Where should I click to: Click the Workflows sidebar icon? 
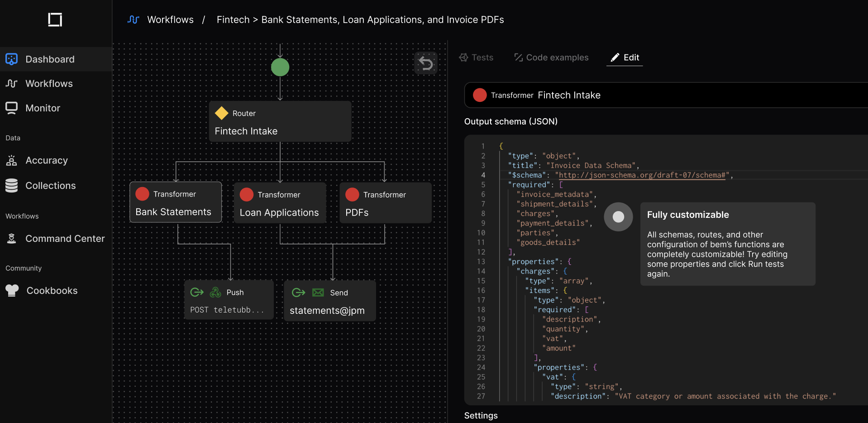pos(12,83)
